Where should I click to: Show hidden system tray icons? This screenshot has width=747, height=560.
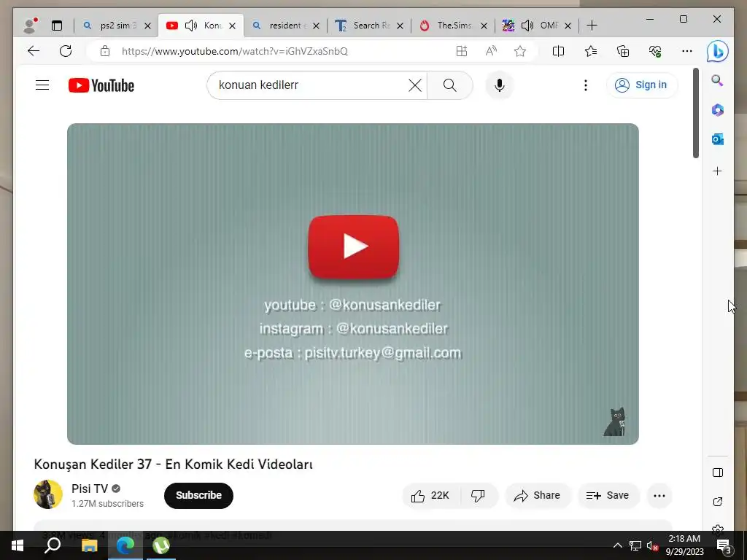point(617,545)
